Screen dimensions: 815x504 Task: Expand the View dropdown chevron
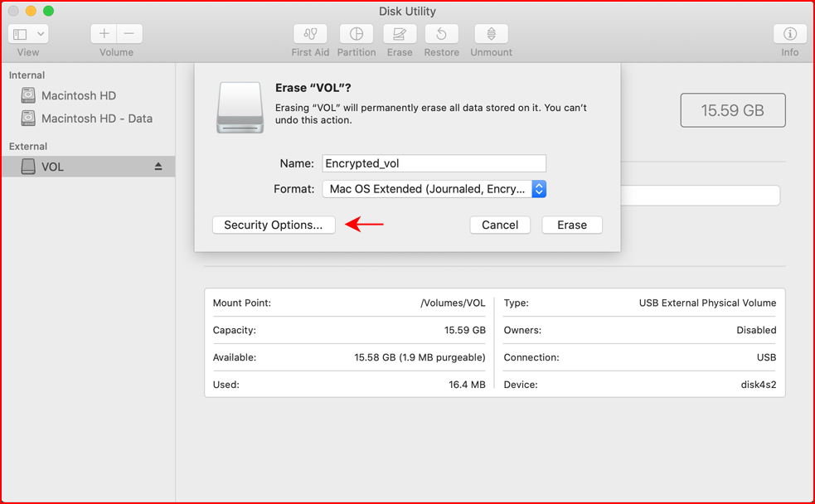pyautogui.click(x=41, y=34)
